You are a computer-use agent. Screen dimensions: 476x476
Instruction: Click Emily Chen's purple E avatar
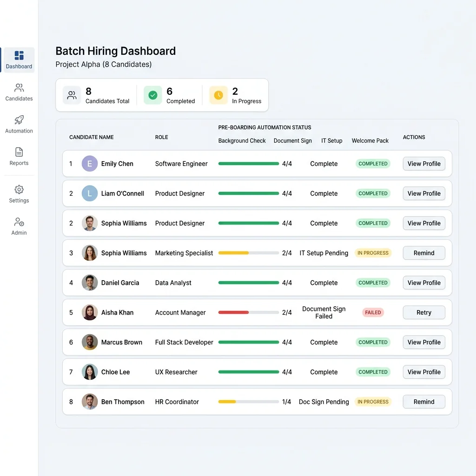point(90,164)
